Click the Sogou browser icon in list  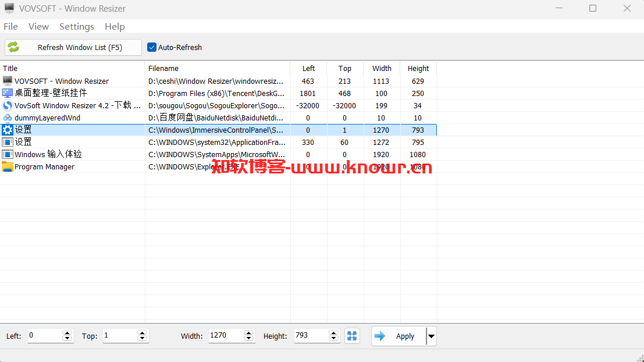8,105
